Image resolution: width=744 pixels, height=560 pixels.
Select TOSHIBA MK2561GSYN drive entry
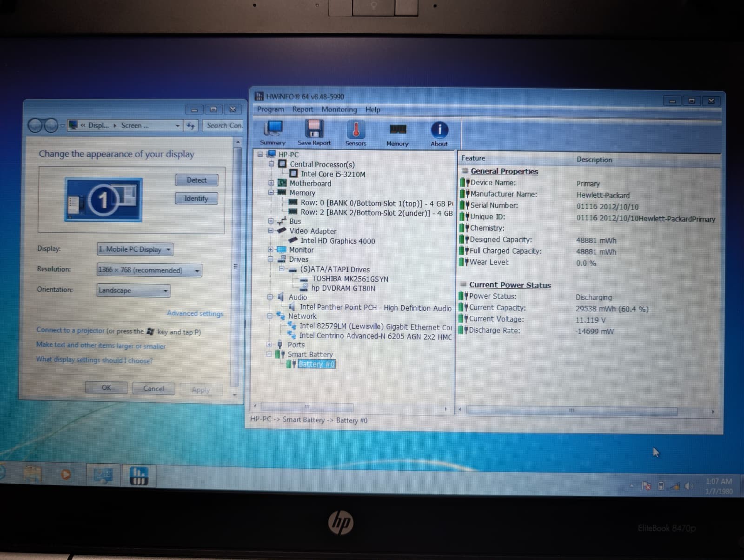pyautogui.click(x=350, y=279)
